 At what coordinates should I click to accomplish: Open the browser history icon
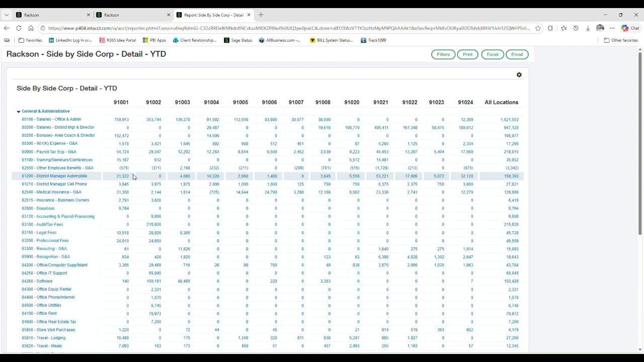[576, 28]
